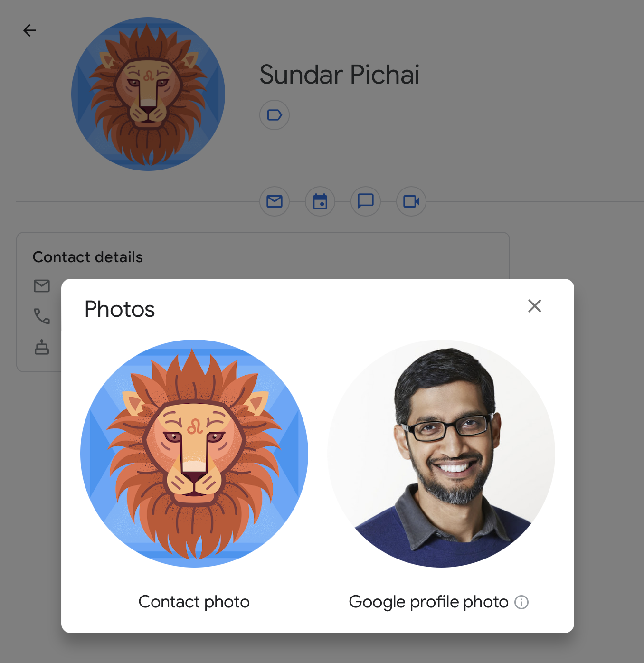Screen dimensions: 644x663
Task: Open the label icon under the name
Action: point(275,115)
